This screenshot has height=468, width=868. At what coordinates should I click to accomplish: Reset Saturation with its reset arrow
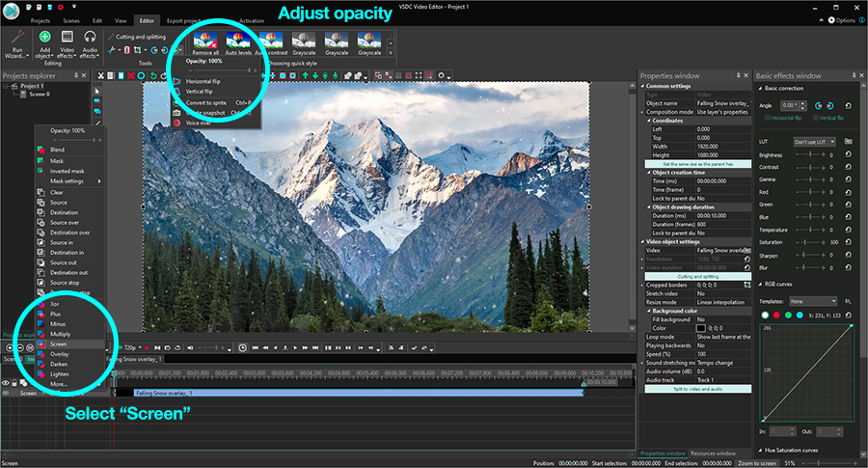click(848, 242)
